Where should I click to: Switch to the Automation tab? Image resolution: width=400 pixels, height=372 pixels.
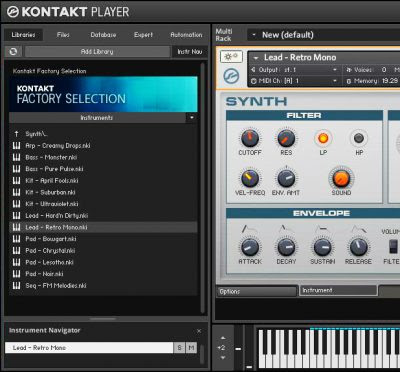(186, 35)
